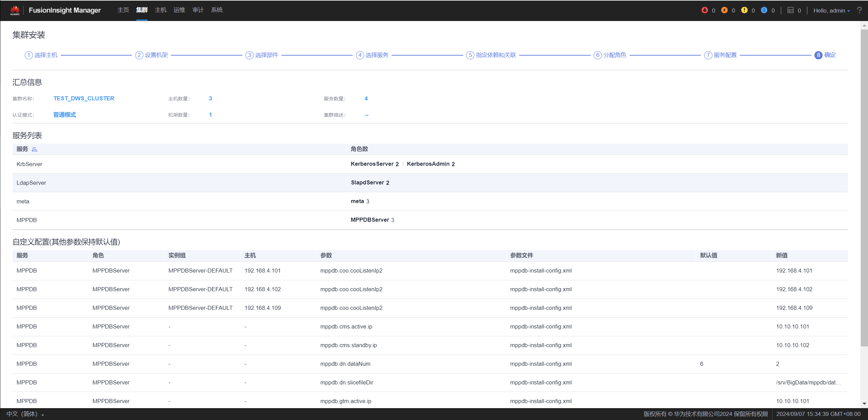Click the Huawei logo icon

(15, 10)
